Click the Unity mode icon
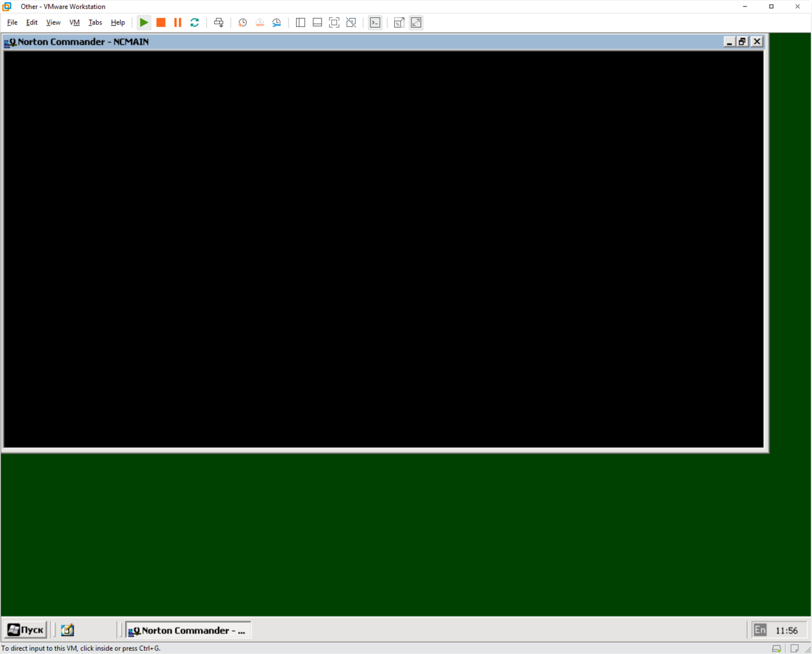 pyautogui.click(x=351, y=22)
